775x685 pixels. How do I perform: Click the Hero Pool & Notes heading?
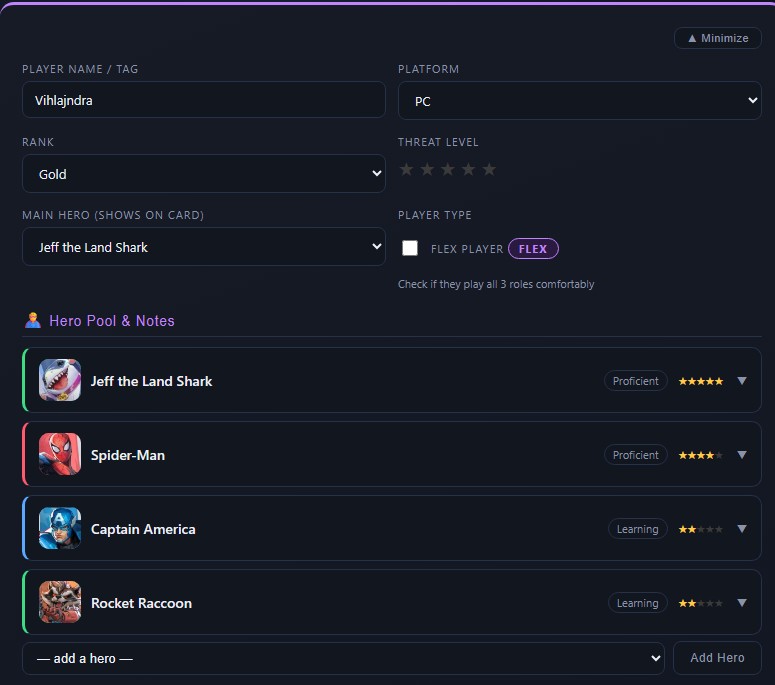[112, 321]
